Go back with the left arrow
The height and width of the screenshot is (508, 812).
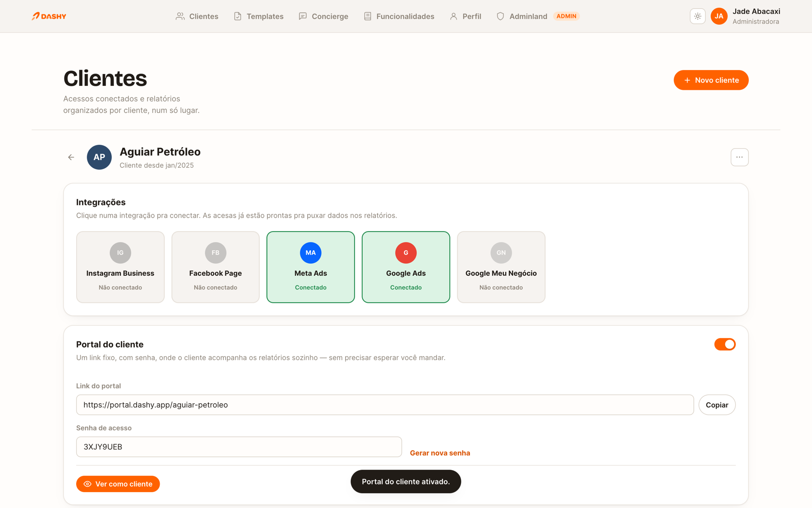click(71, 157)
